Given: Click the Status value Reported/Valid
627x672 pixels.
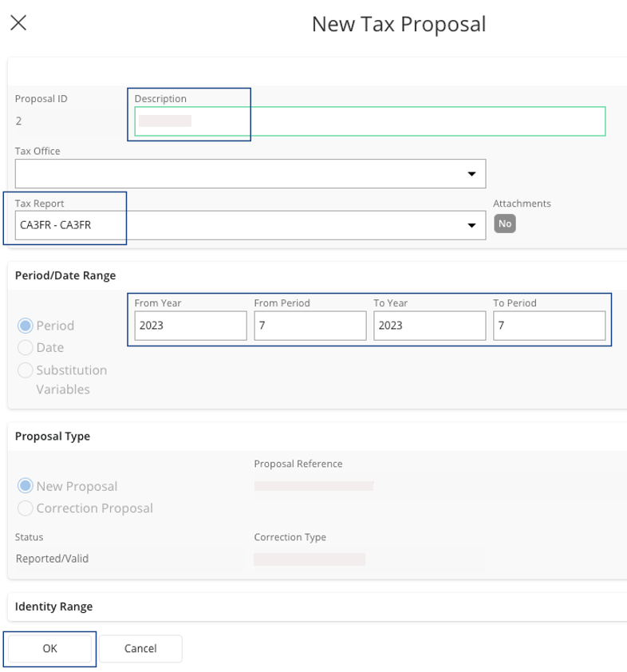Looking at the screenshot, I should coord(53,559).
